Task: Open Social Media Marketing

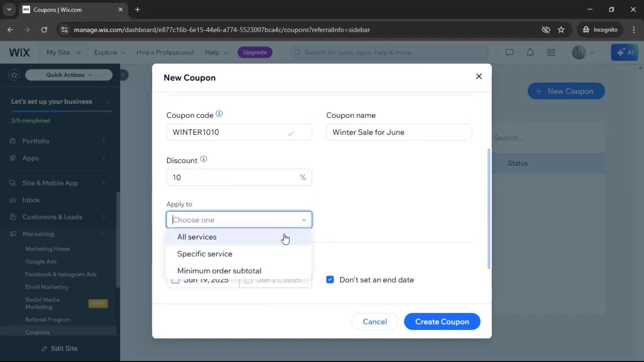Action: point(43,303)
